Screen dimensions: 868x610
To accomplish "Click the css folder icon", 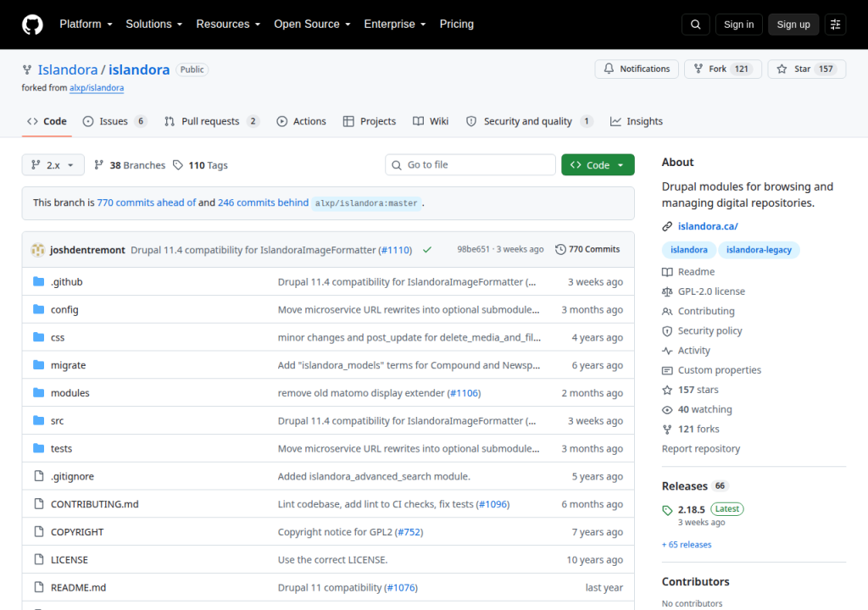I will [x=38, y=336].
